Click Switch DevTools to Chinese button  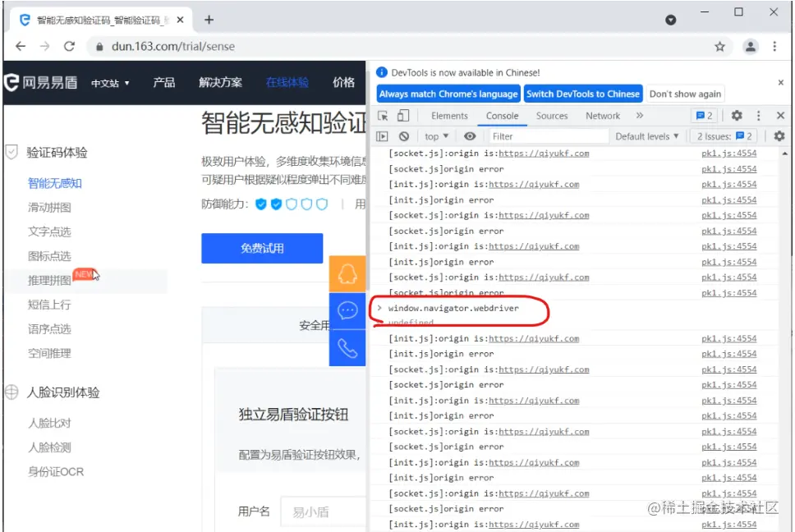coord(583,94)
